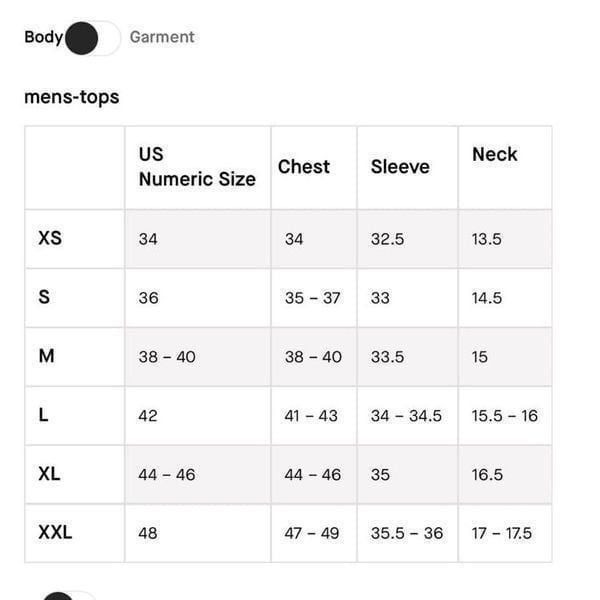Screen dimensions: 600x600
Task: Click the 17 – 17.5 neck value cell
Action: (505, 533)
